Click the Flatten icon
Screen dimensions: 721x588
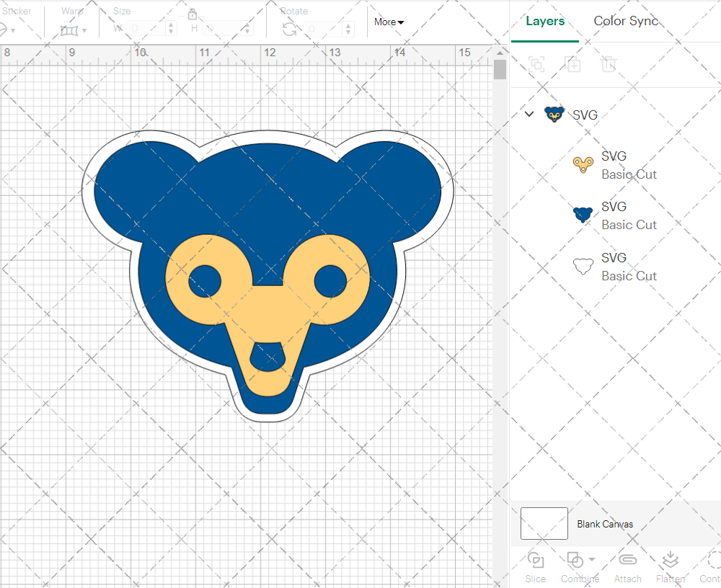click(x=671, y=561)
